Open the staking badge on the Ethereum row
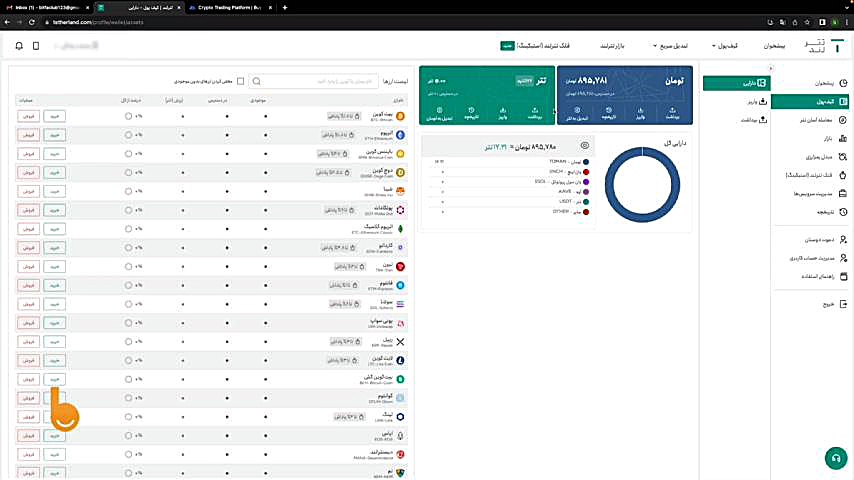This screenshot has width=854, height=480. coord(338,135)
